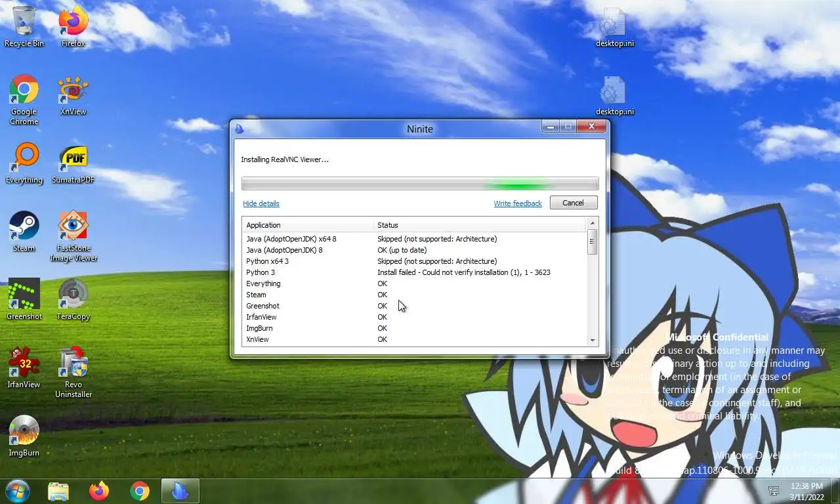Select the Greenshot desktop shortcut
This screenshot has width=840, height=504.
click(x=24, y=300)
